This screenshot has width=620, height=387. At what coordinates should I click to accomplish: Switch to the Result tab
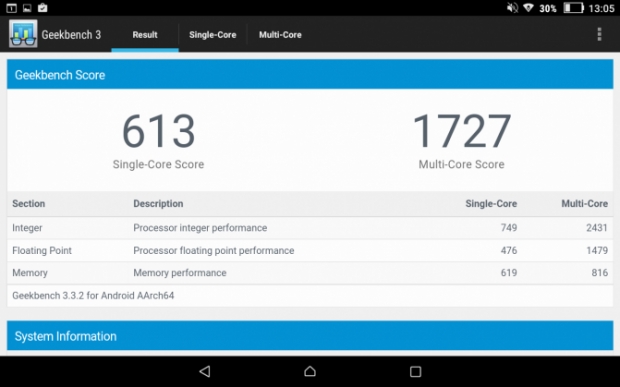pyautogui.click(x=145, y=35)
